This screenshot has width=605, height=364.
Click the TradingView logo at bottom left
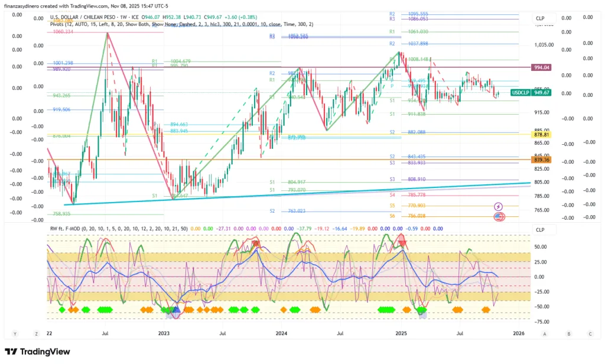coord(37,352)
